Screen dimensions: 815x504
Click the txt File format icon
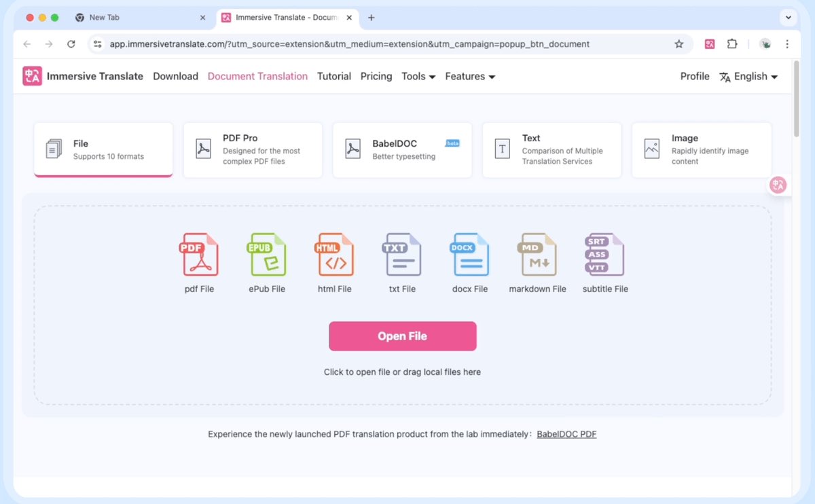click(x=402, y=254)
